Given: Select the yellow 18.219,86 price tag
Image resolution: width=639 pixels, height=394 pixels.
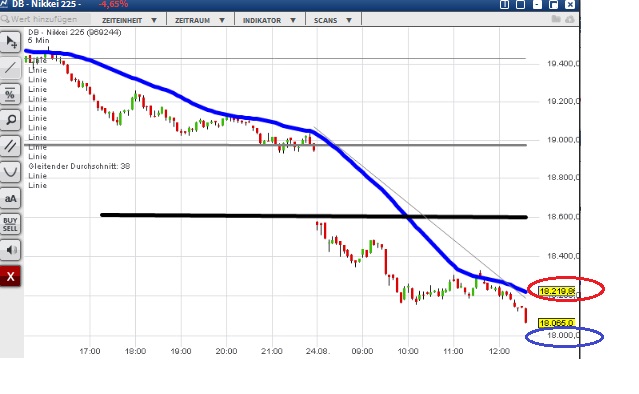Looking at the screenshot, I should pyautogui.click(x=557, y=291).
